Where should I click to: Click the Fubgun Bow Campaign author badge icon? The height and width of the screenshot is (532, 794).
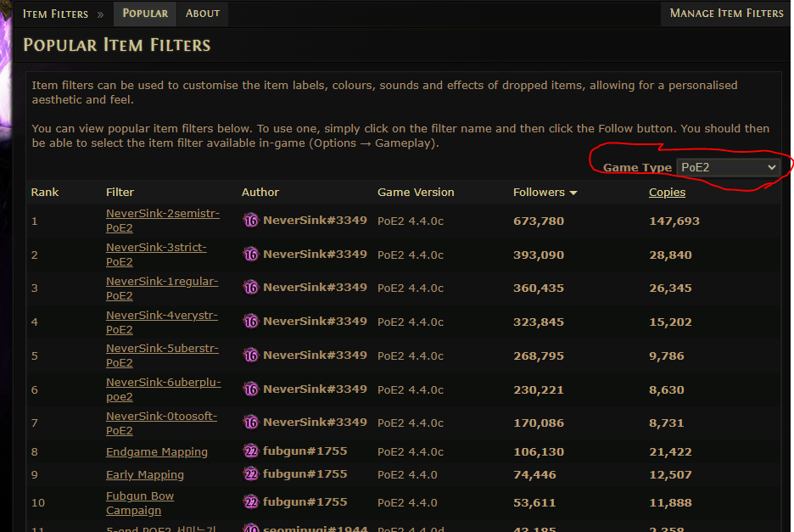click(x=250, y=502)
